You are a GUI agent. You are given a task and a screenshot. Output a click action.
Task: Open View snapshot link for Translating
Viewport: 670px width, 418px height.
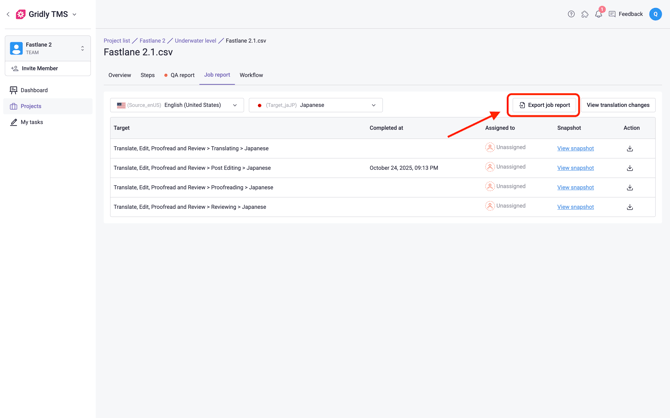point(575,148)
